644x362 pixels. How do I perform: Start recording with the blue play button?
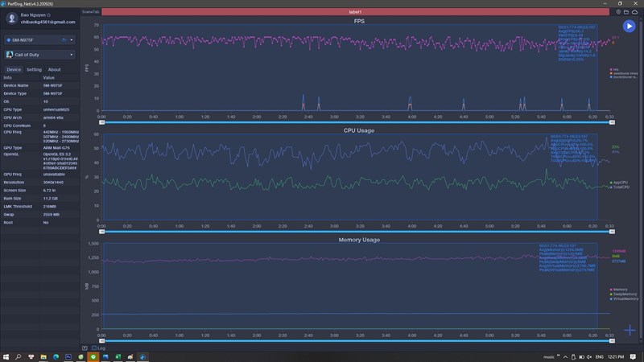(x=629, y=27)
